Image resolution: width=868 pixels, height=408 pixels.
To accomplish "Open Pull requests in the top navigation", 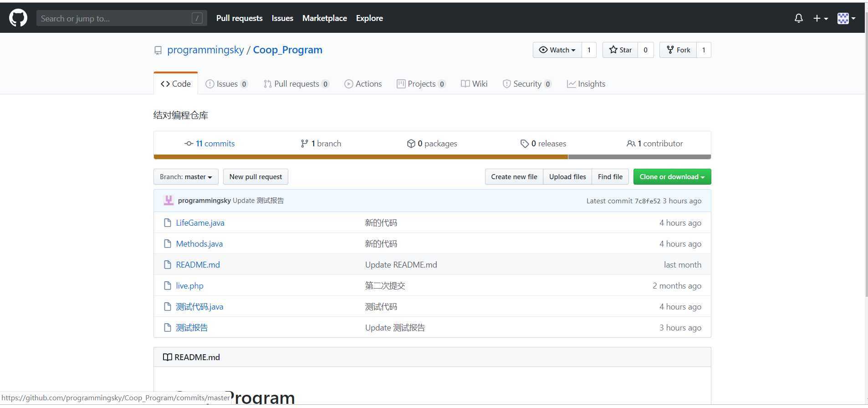I will tap(240, 18).
